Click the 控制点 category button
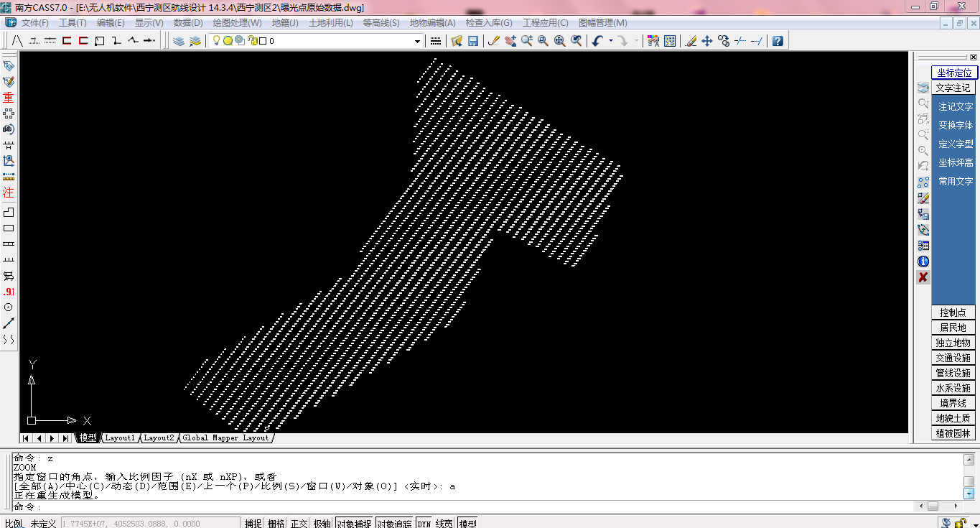Screen dimensions: 980x528 (x=953, y=312)
